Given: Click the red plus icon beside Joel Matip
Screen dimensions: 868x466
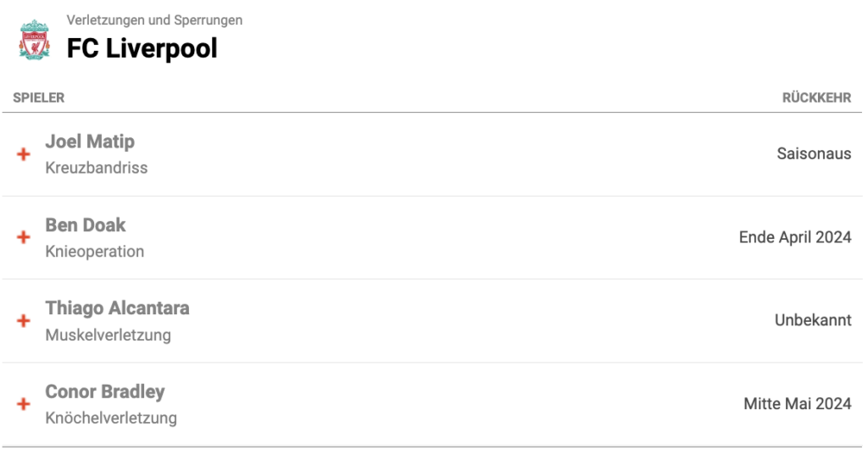Looking at the screenshot, I should [23, 154].
